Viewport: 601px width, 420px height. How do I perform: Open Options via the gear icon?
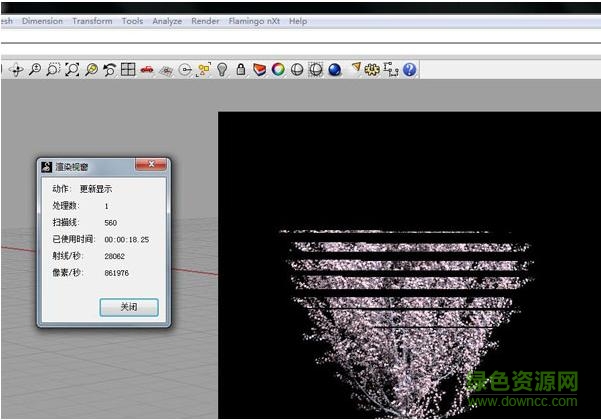tap(372, 70)
